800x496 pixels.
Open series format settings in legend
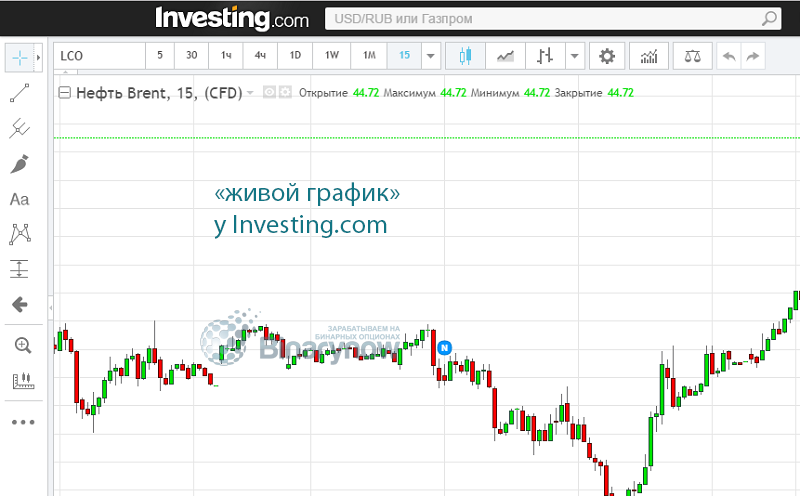(x=285, y=92)
